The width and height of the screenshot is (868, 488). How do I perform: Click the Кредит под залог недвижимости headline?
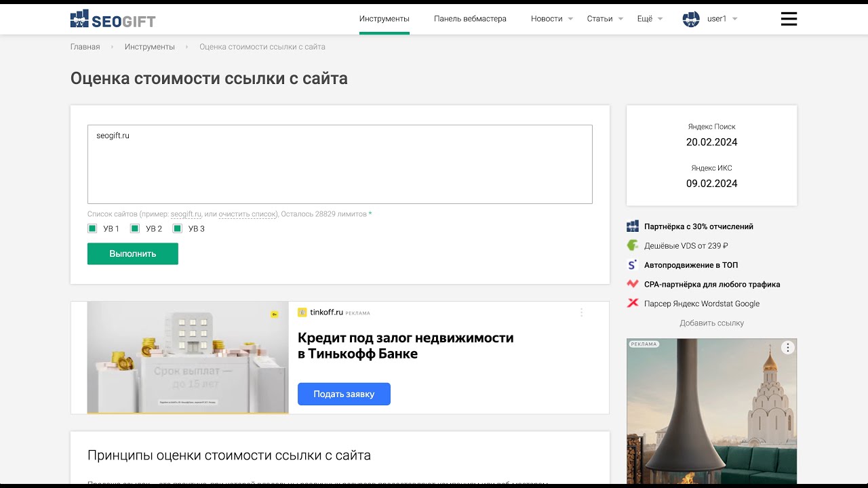pyautogui.click(x=406, y=346)
